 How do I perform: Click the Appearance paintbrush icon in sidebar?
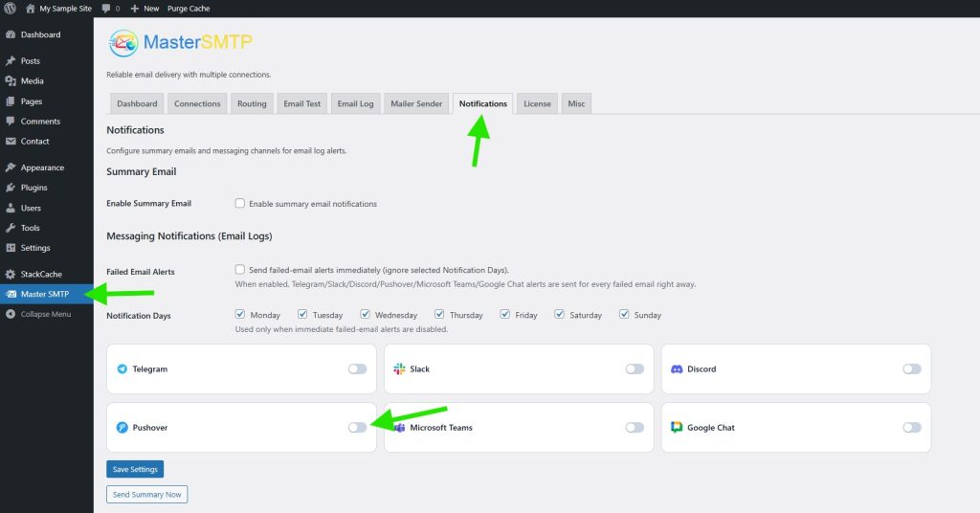(x=10, y=167)
